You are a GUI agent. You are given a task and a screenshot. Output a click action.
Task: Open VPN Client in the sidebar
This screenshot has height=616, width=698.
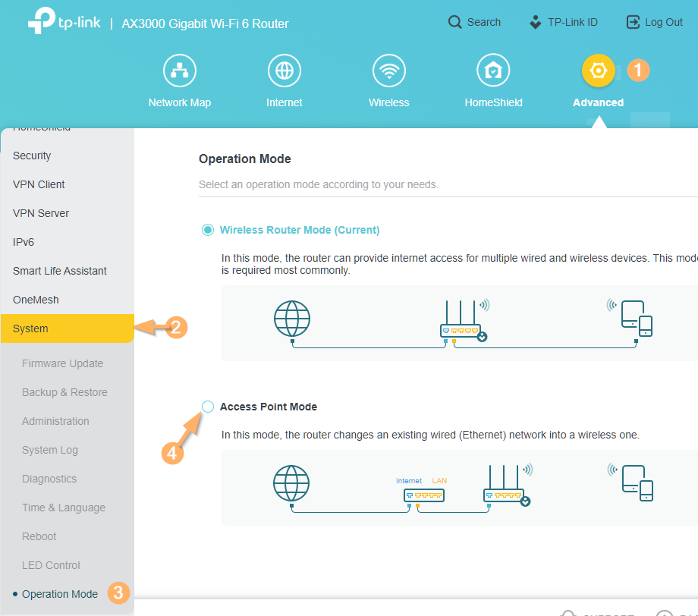pyautogui.click(x=68, y=184)
